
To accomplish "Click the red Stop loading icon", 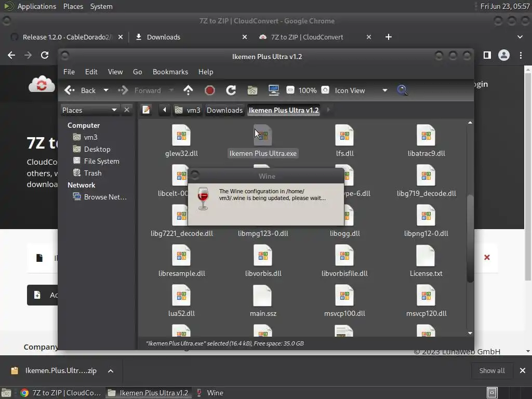I will pyautogui.click(x=210, y=90).
